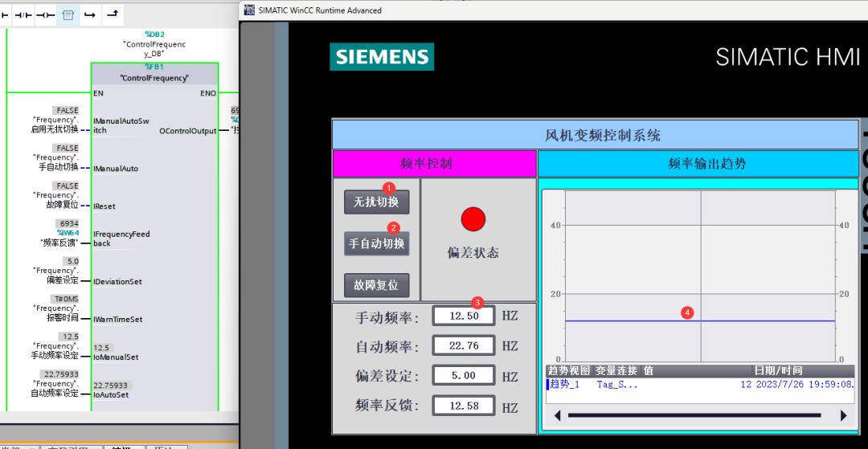The height and width of the screenshot is (449, 868).
Task: Click the blue trend curve line
Action: [x=700, y=320]
